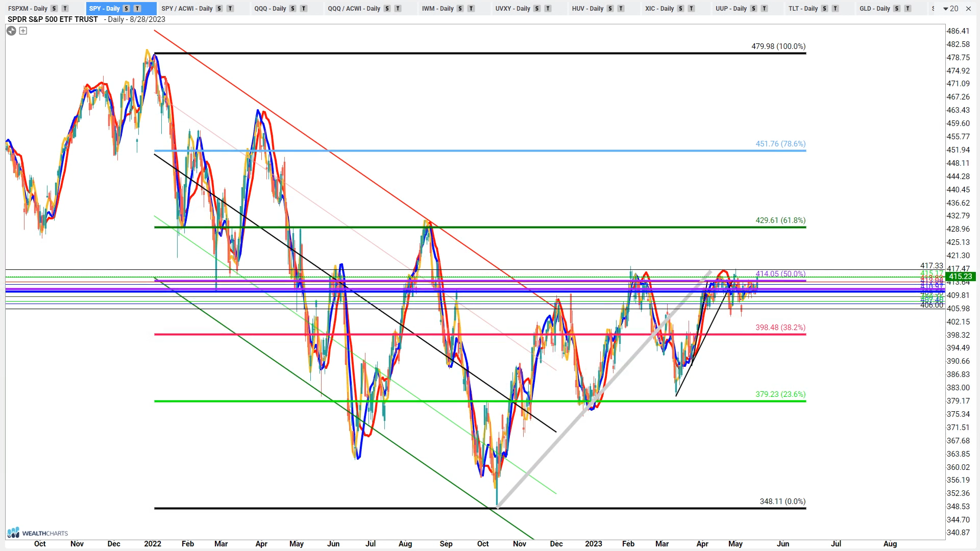This screenshot has width=980, height=551.
Task: Click the T icon on UUP tab
Action: (764, 9)
